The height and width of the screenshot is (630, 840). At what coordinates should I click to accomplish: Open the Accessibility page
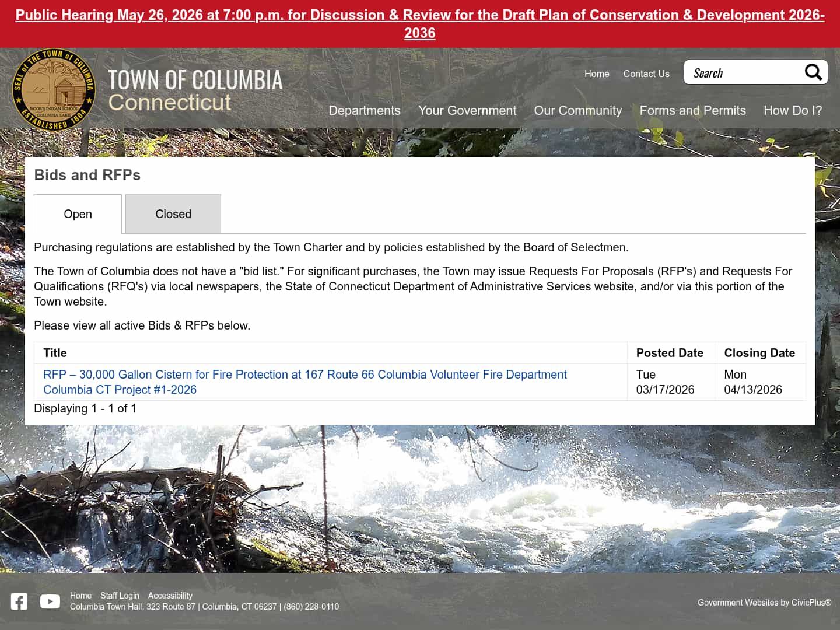tap(170, 596)
